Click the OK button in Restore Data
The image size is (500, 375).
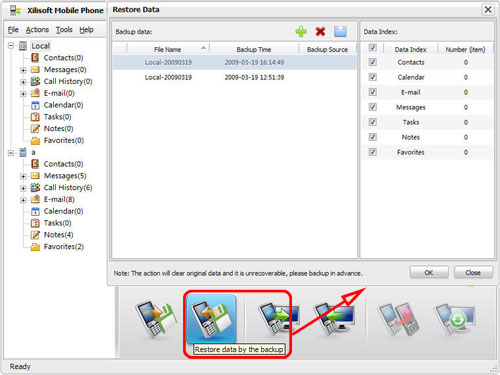[429, 272]
